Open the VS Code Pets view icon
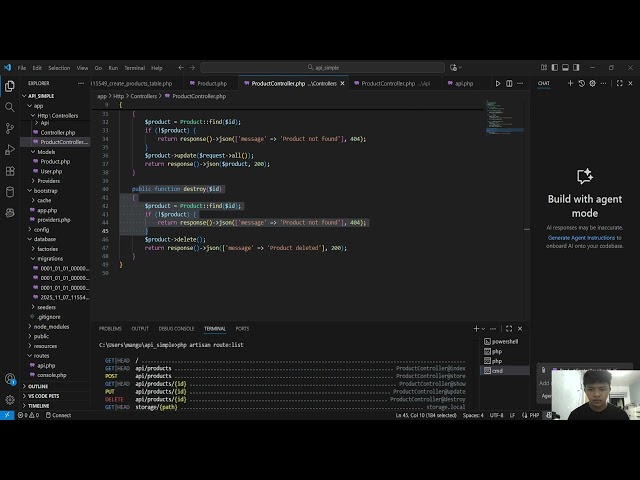This screenshot has height=480, width=640. [x=10, y=213]
